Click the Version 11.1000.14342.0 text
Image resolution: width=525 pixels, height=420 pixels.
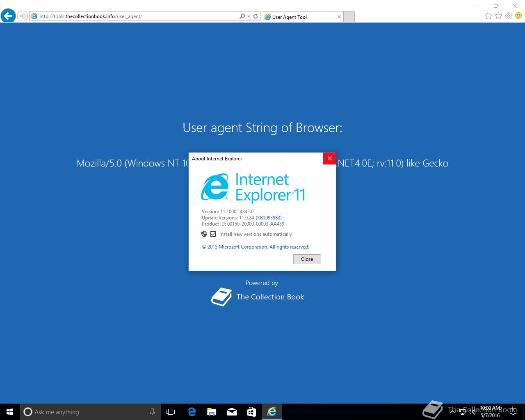point(228,212)
